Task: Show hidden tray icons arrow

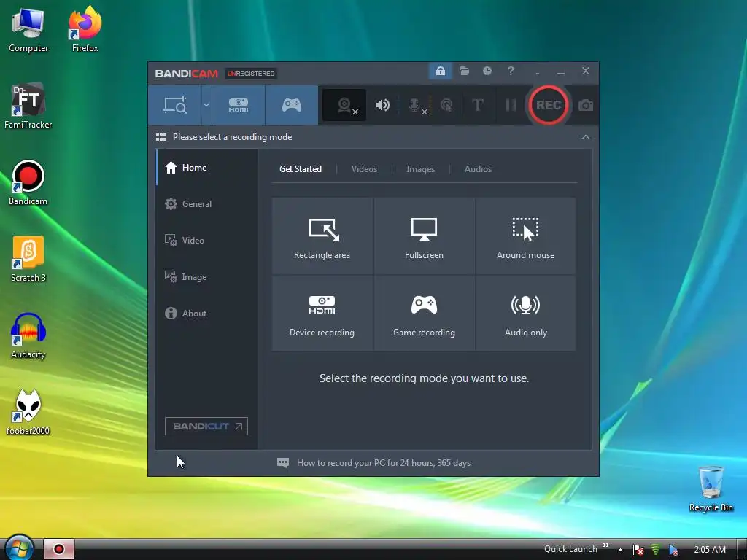Action: tap(620, 550)
